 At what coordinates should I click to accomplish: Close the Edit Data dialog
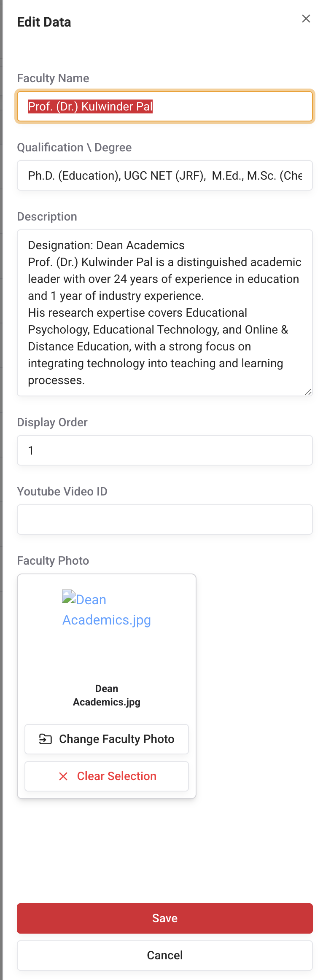(x=306, y=19)
